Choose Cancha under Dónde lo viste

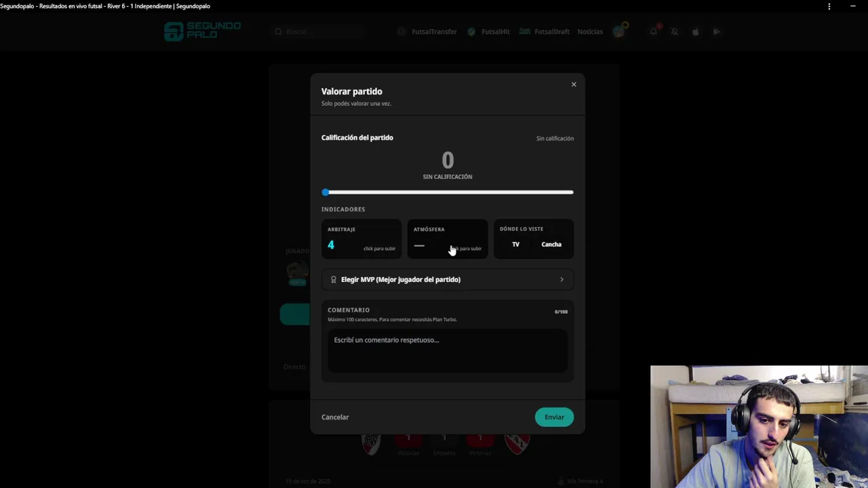pos(551,245)
